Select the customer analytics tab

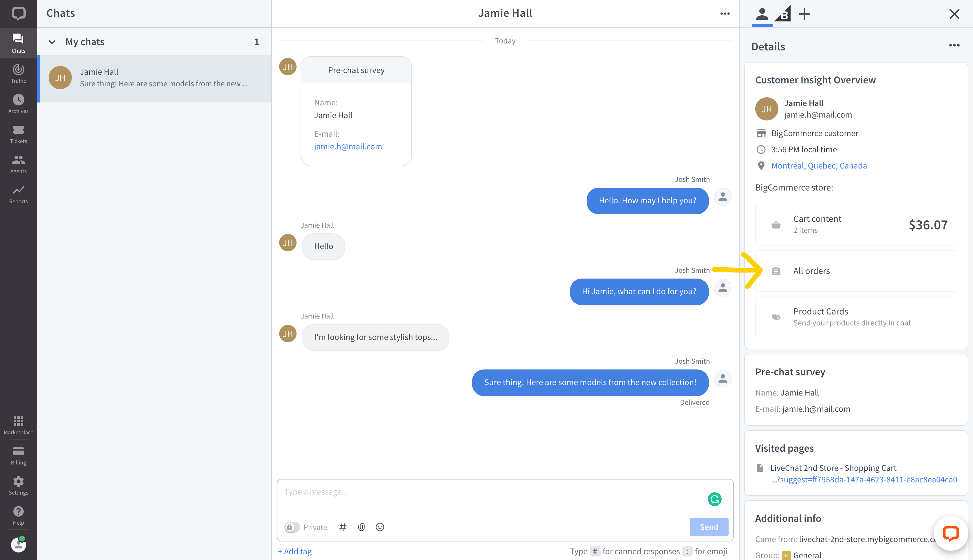[782, 14]
